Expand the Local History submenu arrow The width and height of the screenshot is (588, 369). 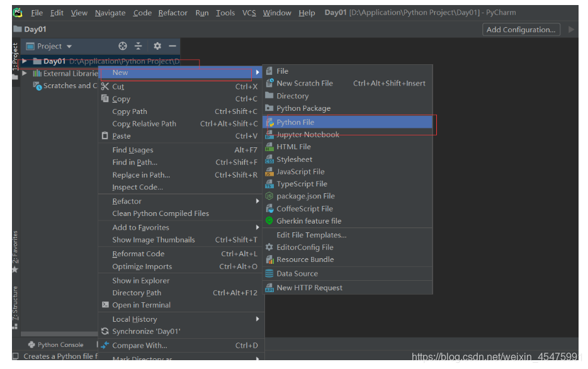[257, 319]
